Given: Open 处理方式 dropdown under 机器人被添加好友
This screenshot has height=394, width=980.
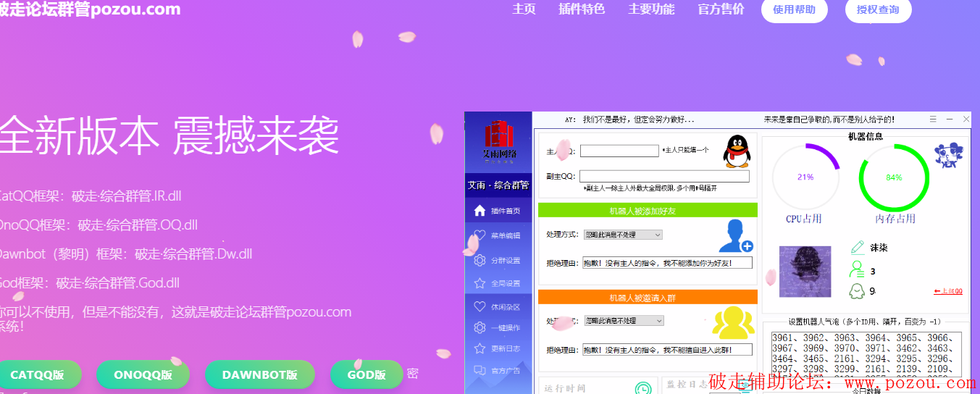Looking at the screenshot, I should coord(623,235).
